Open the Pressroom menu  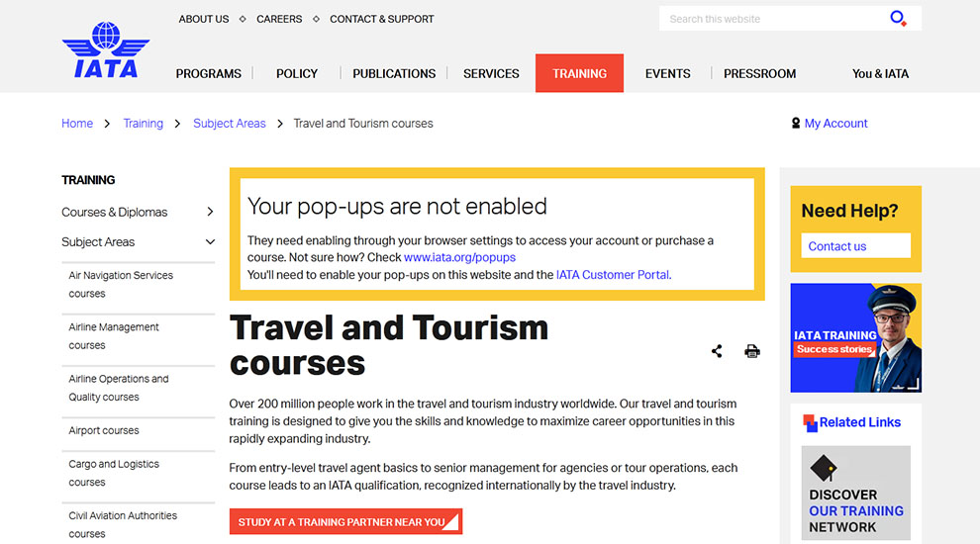(x=760, y=74)
